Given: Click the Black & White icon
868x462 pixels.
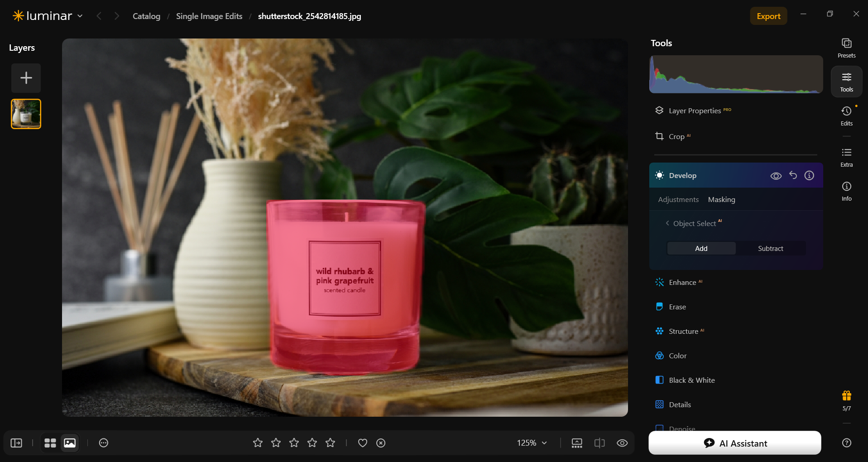Looking at the screenshot, I should click(x=659, y=380).
